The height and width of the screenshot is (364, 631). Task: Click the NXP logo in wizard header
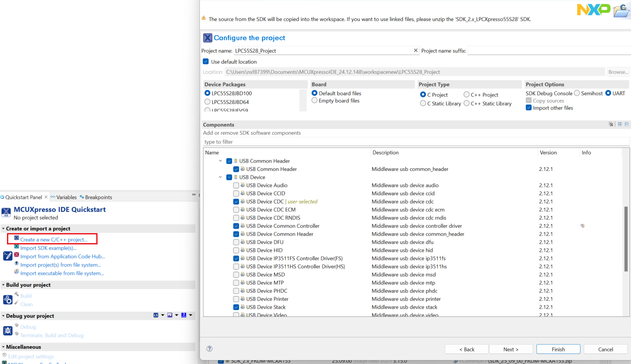point(594,10)
